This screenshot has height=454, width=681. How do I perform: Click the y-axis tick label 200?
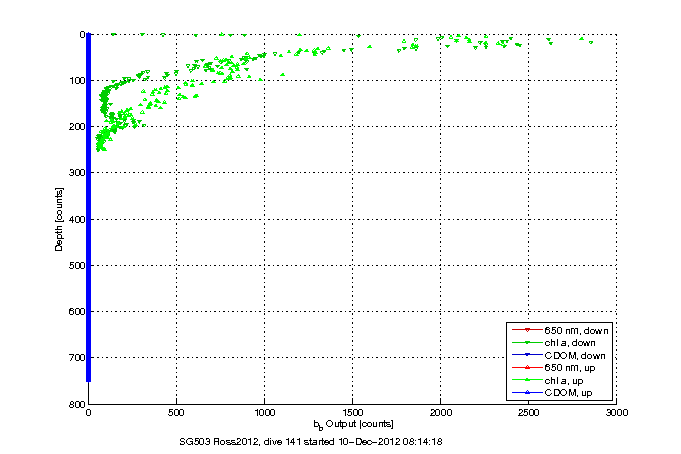coord(76,127)
